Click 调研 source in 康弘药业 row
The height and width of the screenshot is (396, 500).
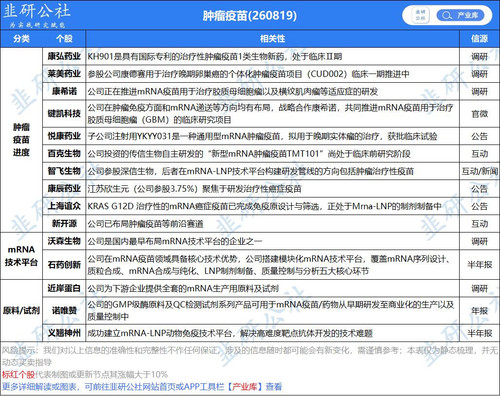pos(479,56)
